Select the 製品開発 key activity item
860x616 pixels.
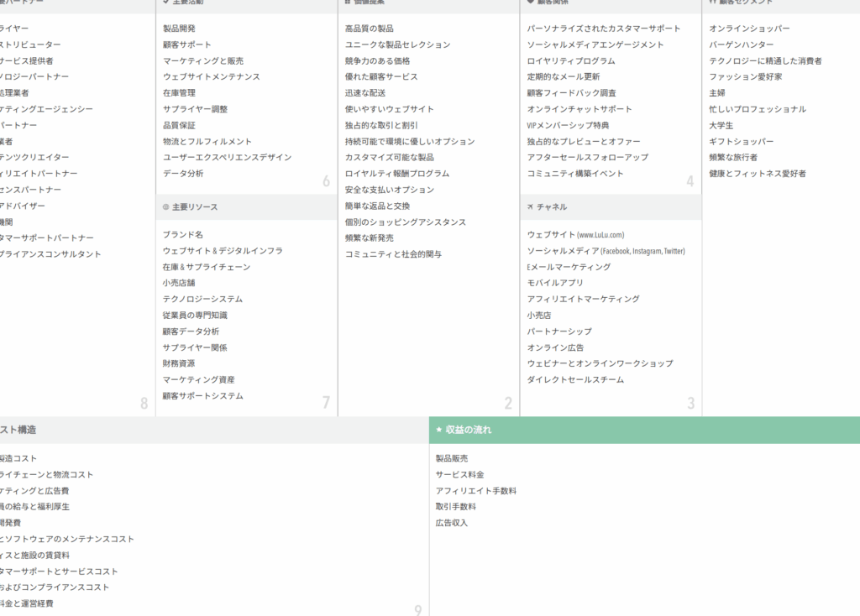179,29
